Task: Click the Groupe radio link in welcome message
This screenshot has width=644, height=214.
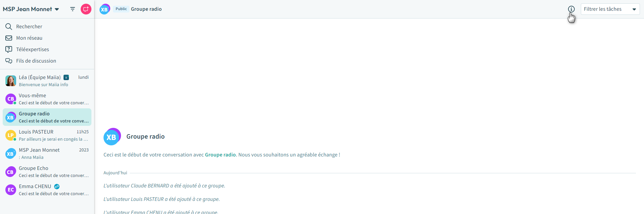Action: pyautogui.click(x=220, y=155)
